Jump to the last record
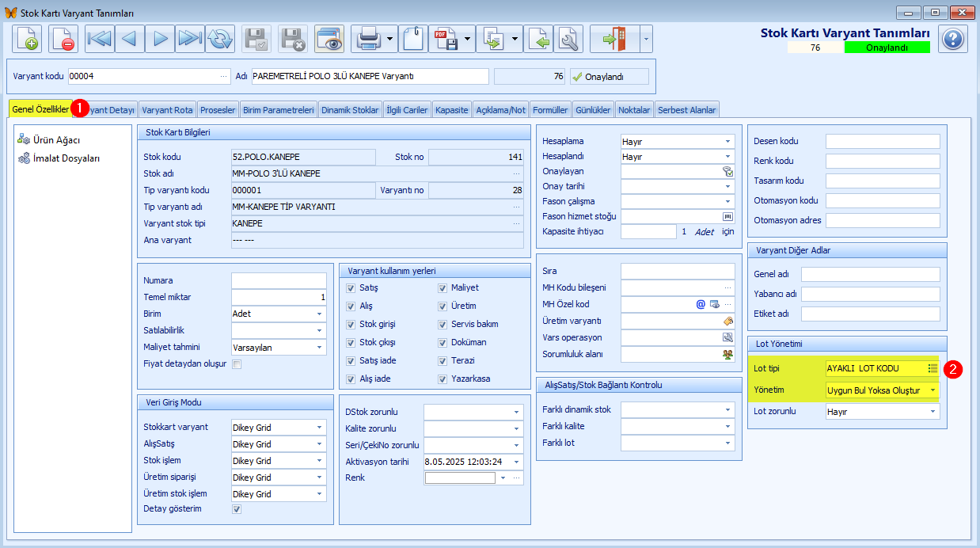The image size is (980, 548). point(190,38)
